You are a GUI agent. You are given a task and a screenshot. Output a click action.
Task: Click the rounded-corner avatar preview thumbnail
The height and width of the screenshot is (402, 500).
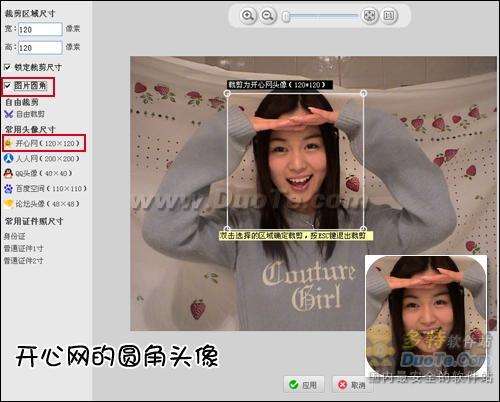pos(426,316)
